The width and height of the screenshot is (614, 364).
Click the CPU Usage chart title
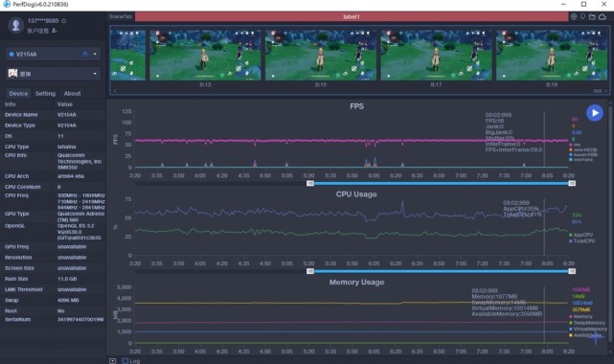[x=356, y=194]
